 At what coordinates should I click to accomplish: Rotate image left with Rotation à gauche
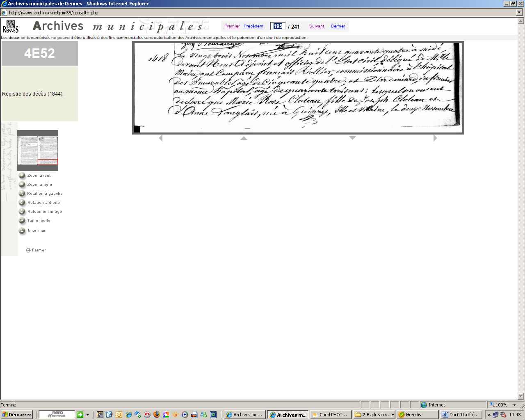pyautogui.click(x=22, y=194)
